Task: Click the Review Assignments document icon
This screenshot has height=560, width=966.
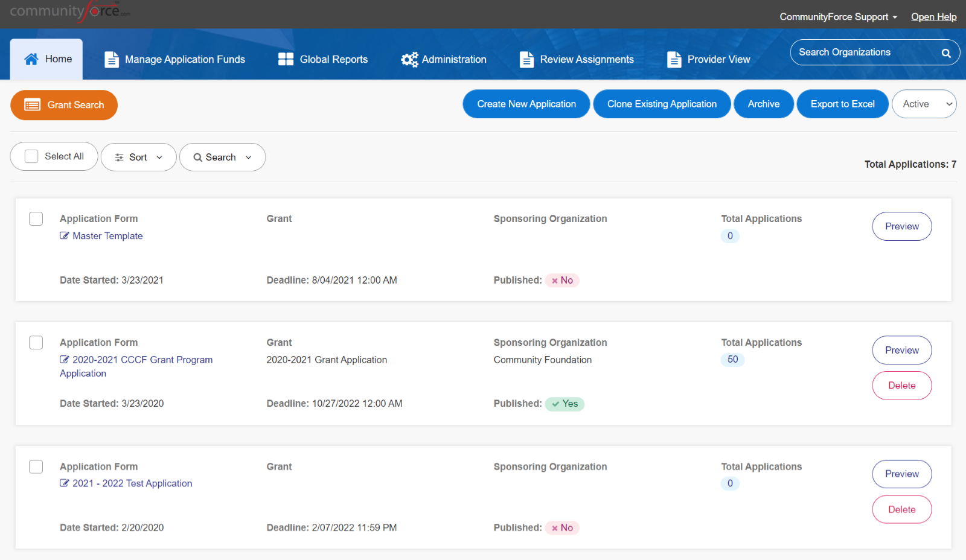Action: pos(526,59)
